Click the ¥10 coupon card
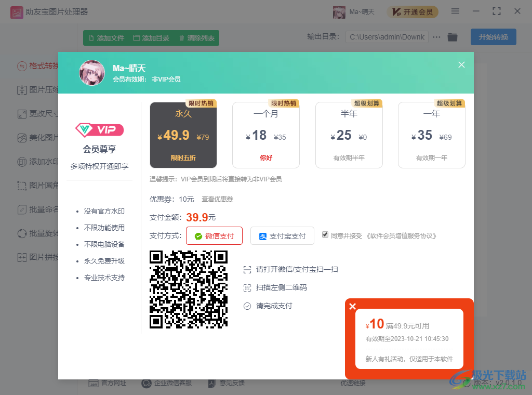The height and width of the screenshot is (395, 532). click(x=409, y=339)
